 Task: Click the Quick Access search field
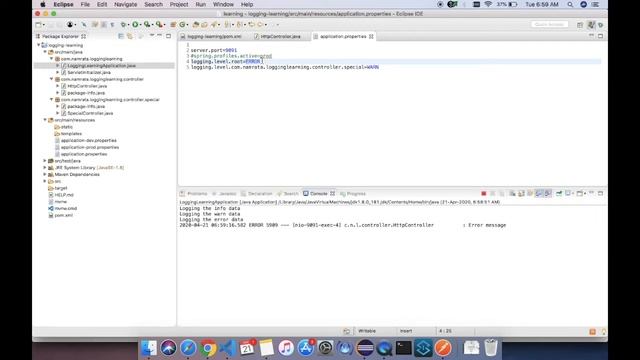point(549,24)
